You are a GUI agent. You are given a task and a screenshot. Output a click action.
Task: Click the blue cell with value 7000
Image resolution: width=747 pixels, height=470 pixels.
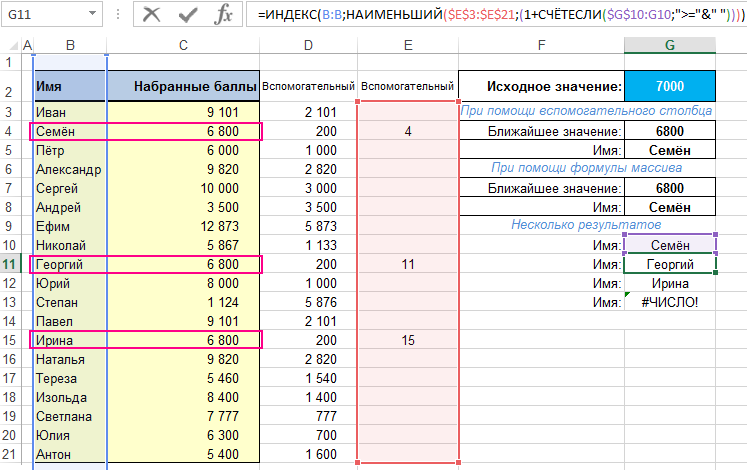point(670,86)
